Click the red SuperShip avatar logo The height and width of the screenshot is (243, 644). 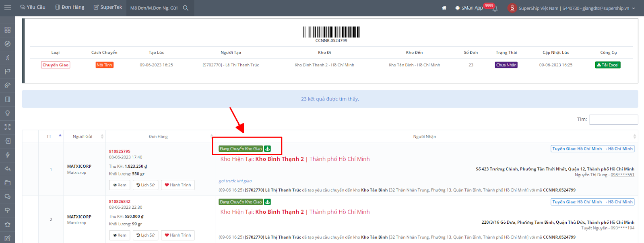pos(512,8)
